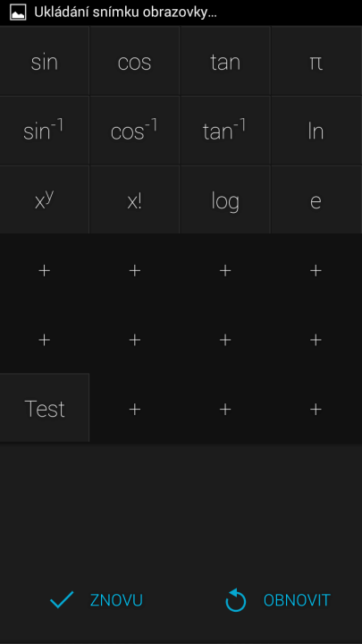
Task: Tap the tan function key
Action: point(225,61)
